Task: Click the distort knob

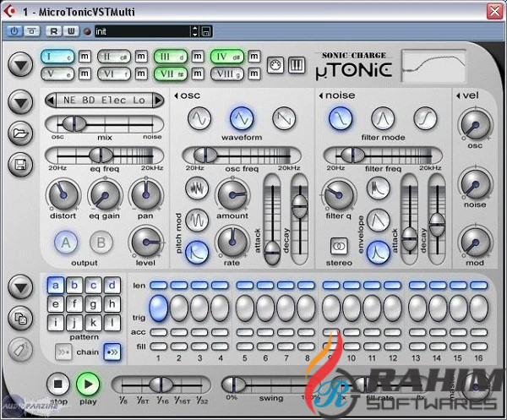Action: click(63, 195)
